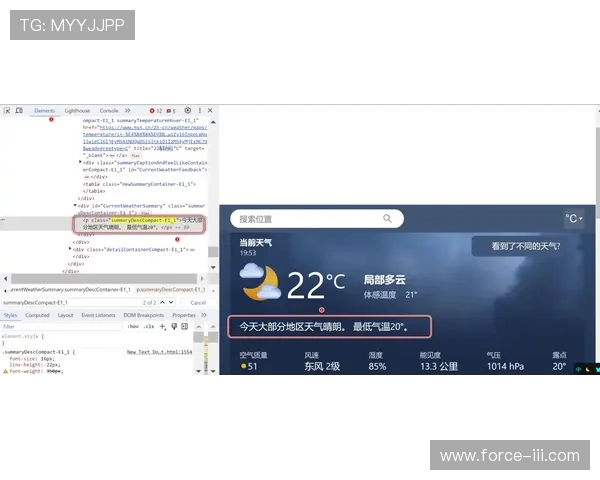
Task: Click the p.summaryDescCompact-E1_1 breadcrumb
Action: pyautogui.click(x=171, y=289)
